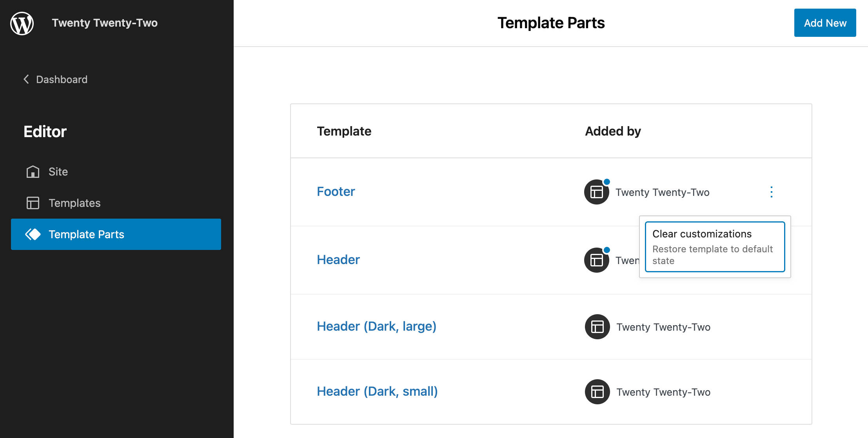
Task: Click Header Dark large template
Action: point(376,326)
